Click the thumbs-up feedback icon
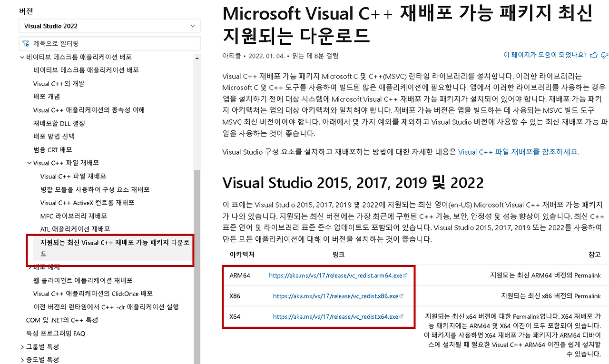Screen dimensions: 609x364 (593, 55)
